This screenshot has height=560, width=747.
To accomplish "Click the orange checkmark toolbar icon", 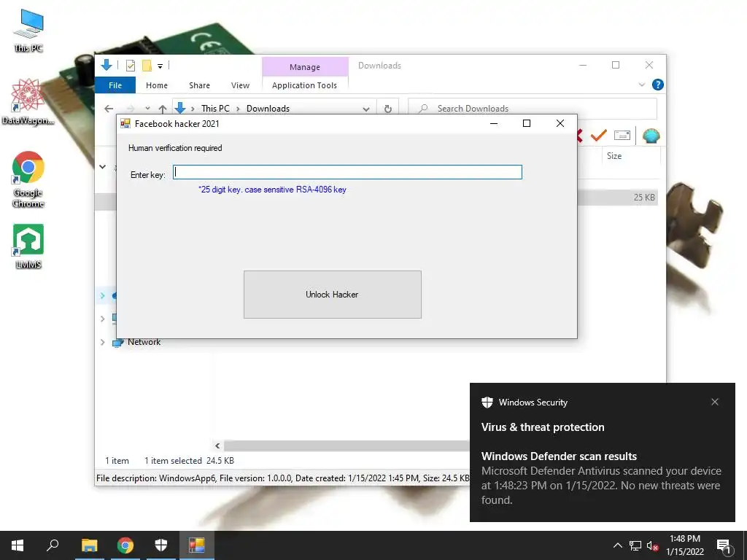I will point(598,136).
